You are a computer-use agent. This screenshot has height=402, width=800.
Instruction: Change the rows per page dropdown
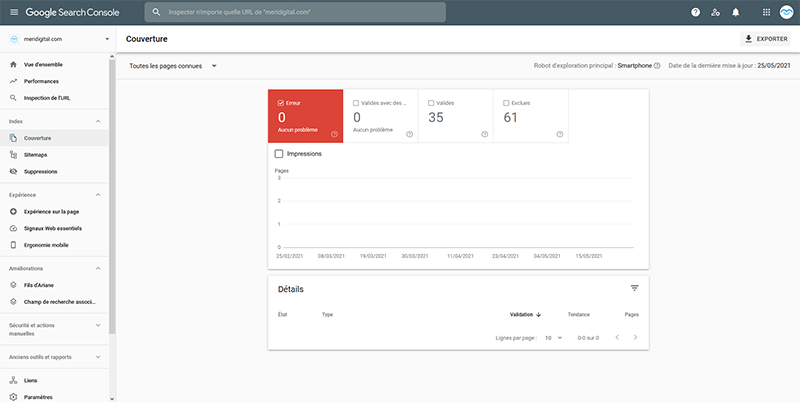(552, 338)
